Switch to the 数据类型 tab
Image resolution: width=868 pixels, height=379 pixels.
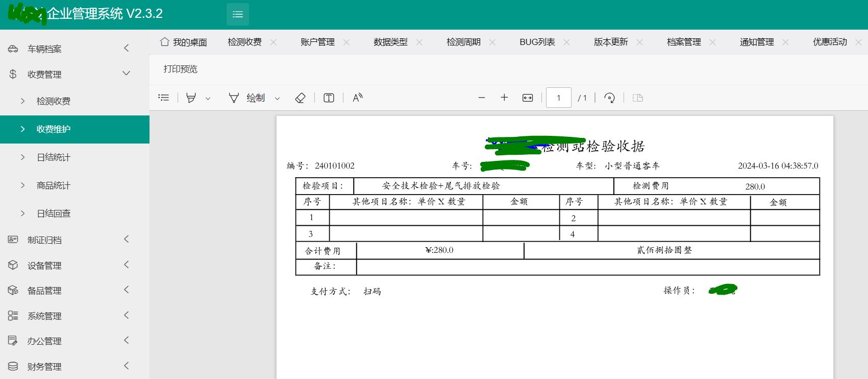(x=390, y=42)
